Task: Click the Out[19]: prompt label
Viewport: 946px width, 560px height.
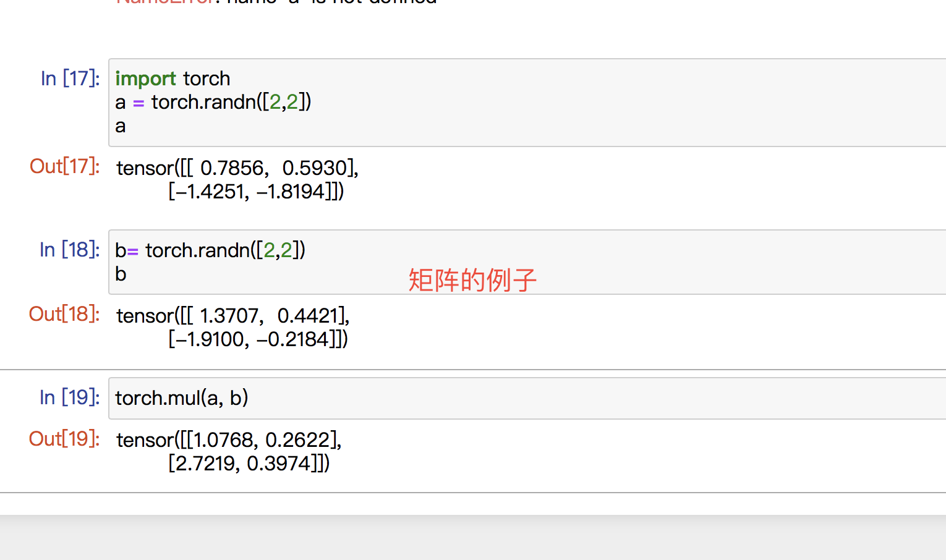Action: (x=64, y=439)
